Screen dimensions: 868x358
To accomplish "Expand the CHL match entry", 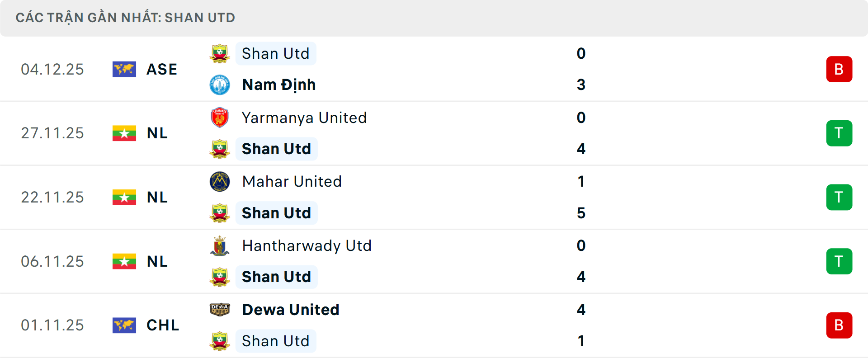I will 434,325.
